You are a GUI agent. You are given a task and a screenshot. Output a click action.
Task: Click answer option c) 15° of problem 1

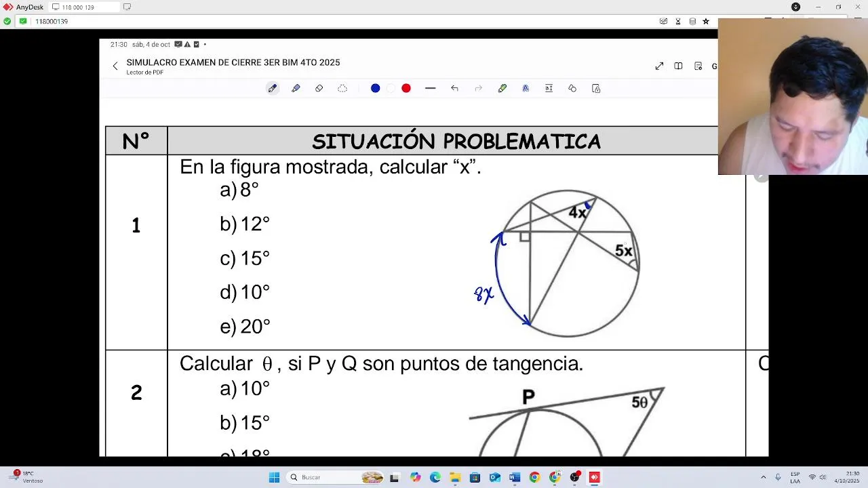click(245, 258)
